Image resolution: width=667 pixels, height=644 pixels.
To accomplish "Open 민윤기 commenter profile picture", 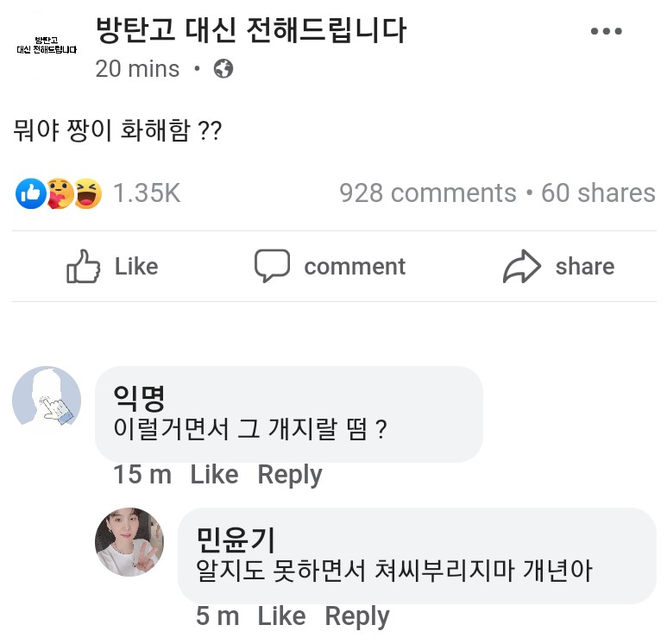I will (129, 542).
